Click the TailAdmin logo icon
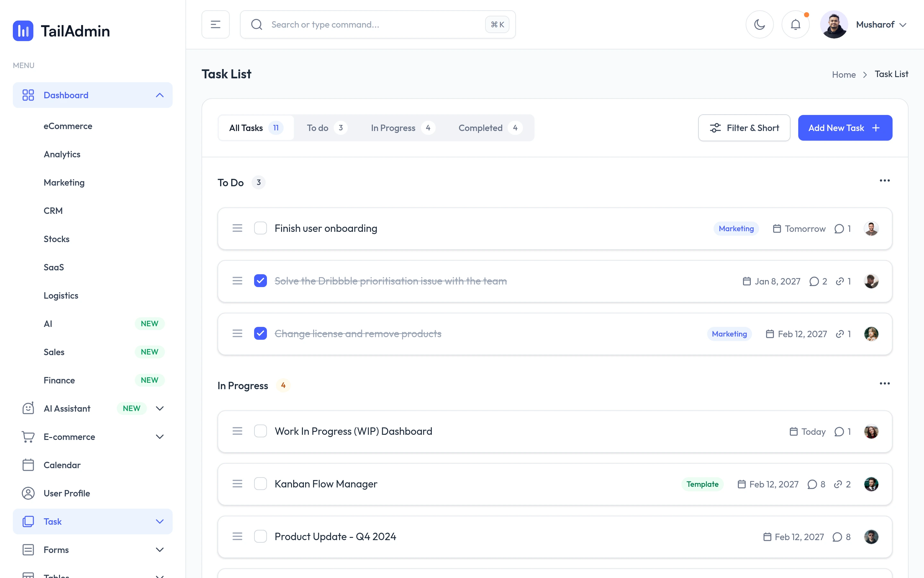This screenshot has height=578, width=924. (x=23, y=31)
